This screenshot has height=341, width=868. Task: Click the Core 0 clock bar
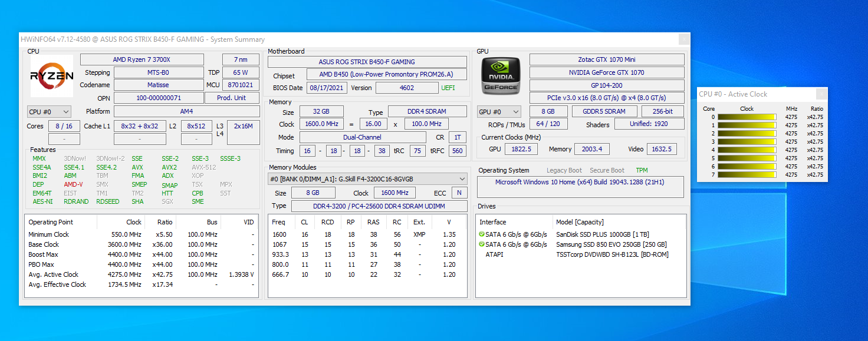(x=747, y=117)
